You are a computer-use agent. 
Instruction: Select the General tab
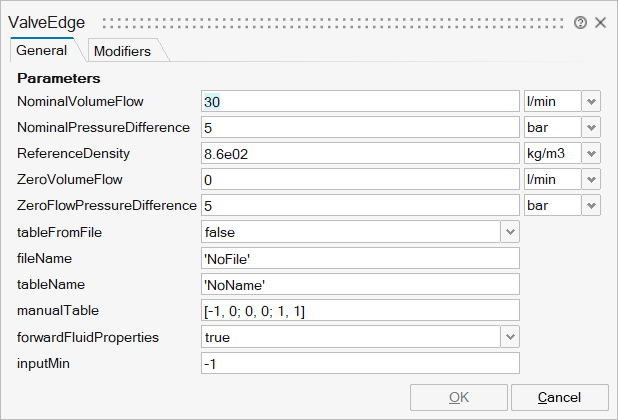42,51
